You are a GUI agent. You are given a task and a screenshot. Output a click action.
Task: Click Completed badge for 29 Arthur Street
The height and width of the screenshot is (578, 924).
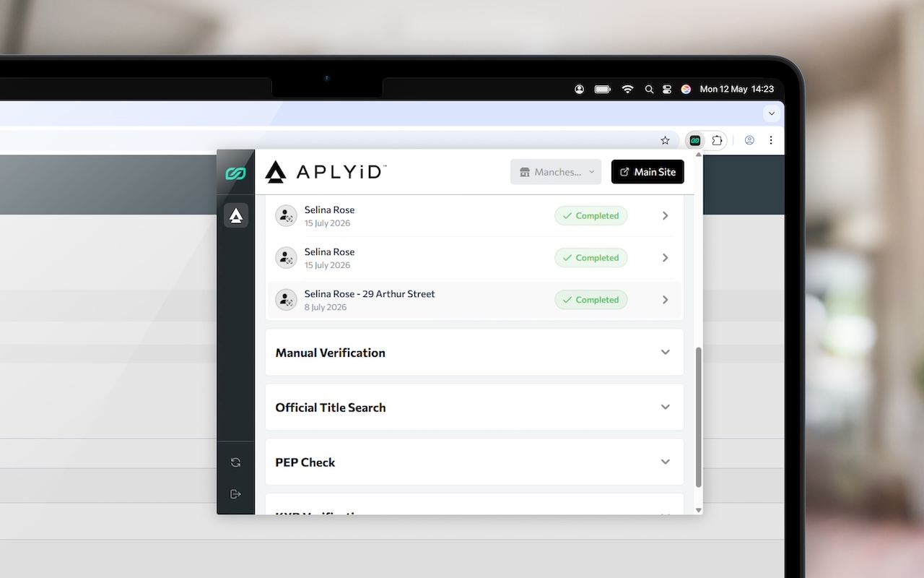click(x=590, y=300)
